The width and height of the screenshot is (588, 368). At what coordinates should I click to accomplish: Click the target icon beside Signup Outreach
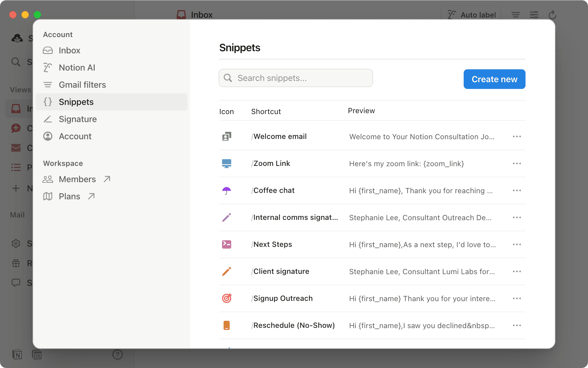pos(227,298)
